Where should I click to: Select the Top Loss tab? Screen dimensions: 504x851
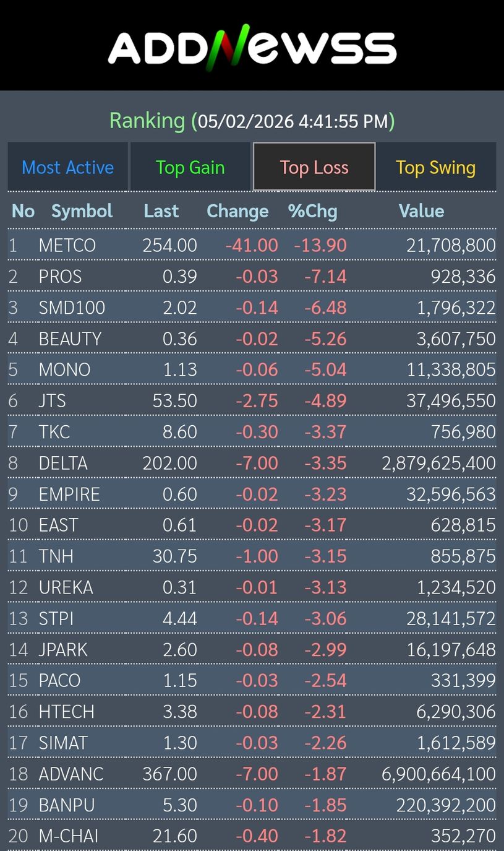(314, 167)
